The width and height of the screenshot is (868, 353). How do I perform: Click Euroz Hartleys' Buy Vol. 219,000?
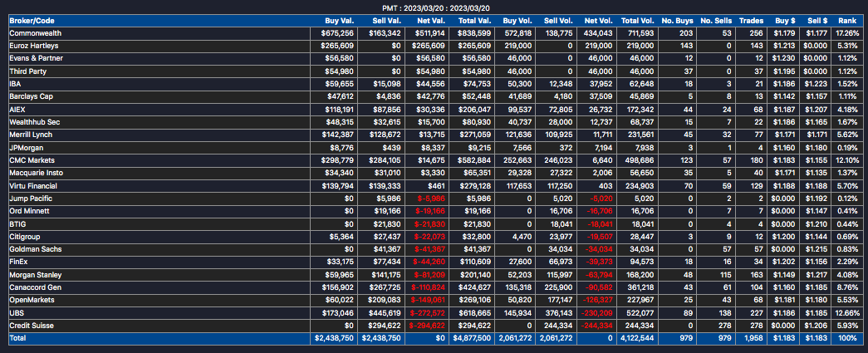point(518,46)
